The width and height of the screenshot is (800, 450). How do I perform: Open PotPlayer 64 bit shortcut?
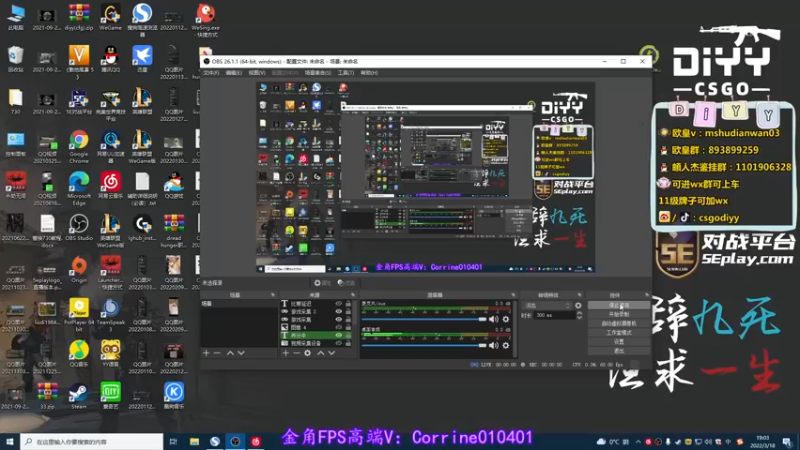coord(79,314)
